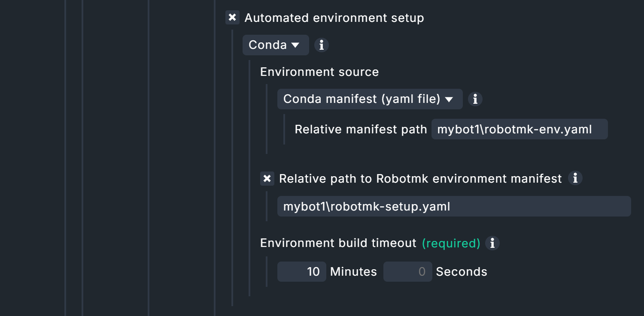Screen dimensions: 644x316
Task: Show help for Environment build timeout
Action: click(x=492, y=243)
